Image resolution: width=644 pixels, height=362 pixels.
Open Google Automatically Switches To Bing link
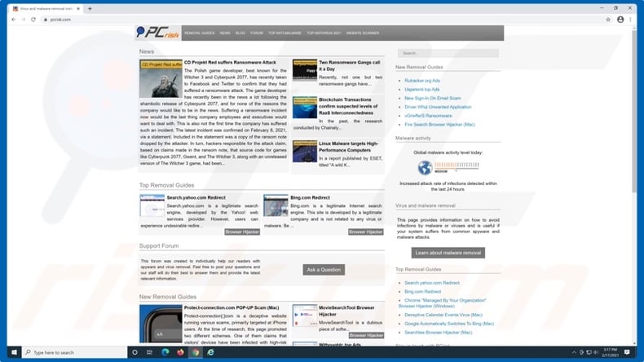coord(449,324)
